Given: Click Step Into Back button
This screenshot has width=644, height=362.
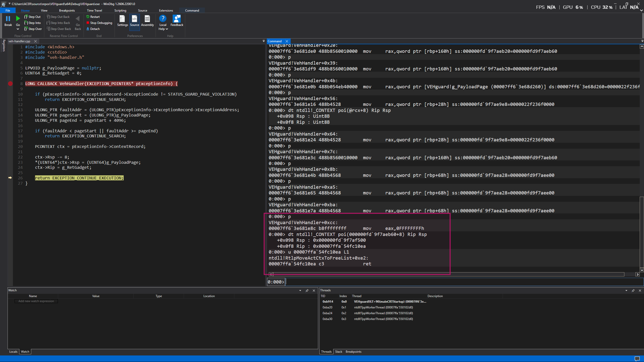Looking at the screenshot, I should click(58, 23).
